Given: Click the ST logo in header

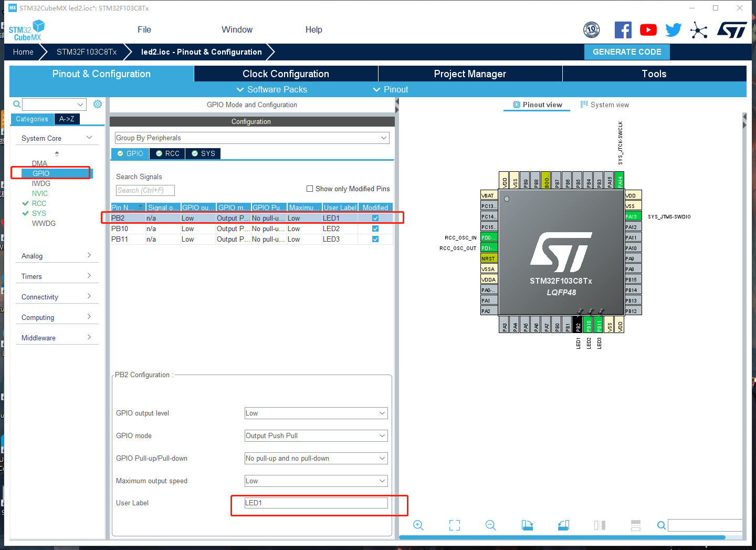Looking at the screenshot, I should click(x=732, y=30).
